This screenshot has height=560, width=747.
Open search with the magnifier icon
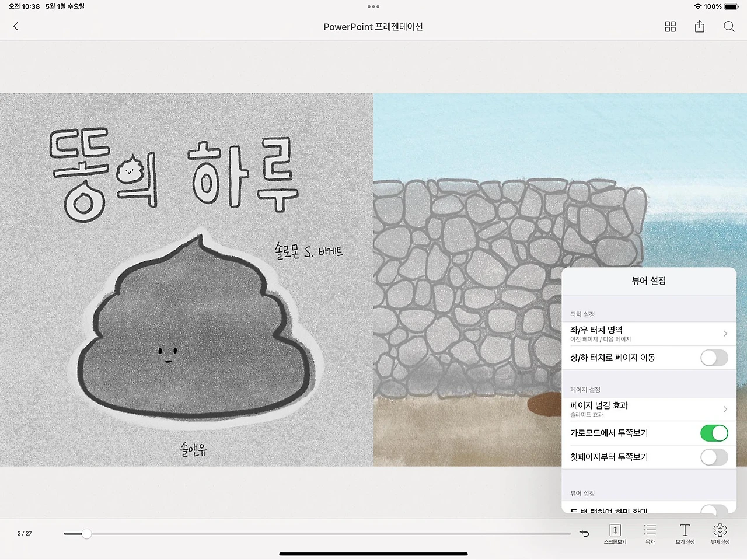pyautogui.click(x=729, y=27)
